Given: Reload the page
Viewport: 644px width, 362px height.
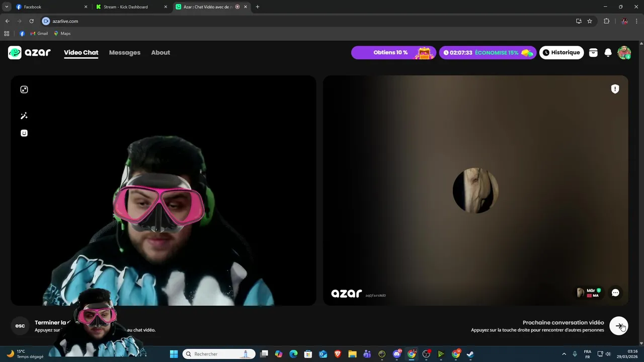Looking at the screenshot, I should tap(31, 21).
